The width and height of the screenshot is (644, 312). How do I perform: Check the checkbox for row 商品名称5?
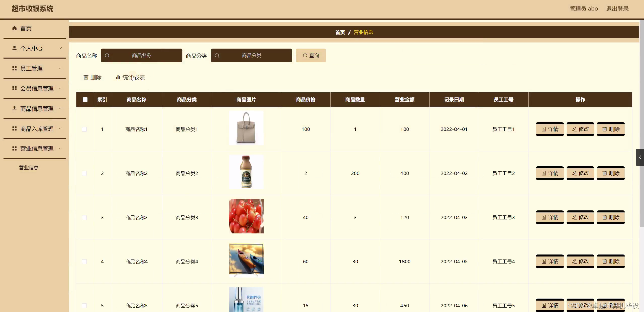(84, 306)
